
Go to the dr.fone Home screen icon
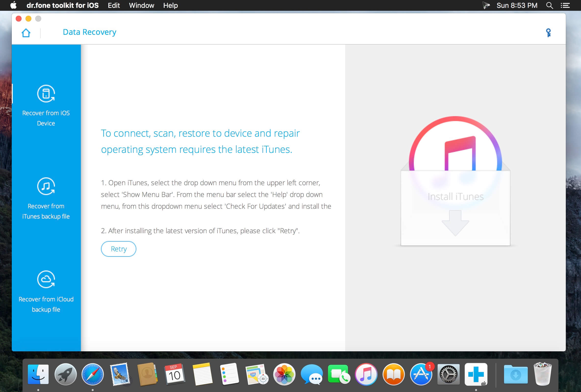pyautogui.click(x=26, y=33)
